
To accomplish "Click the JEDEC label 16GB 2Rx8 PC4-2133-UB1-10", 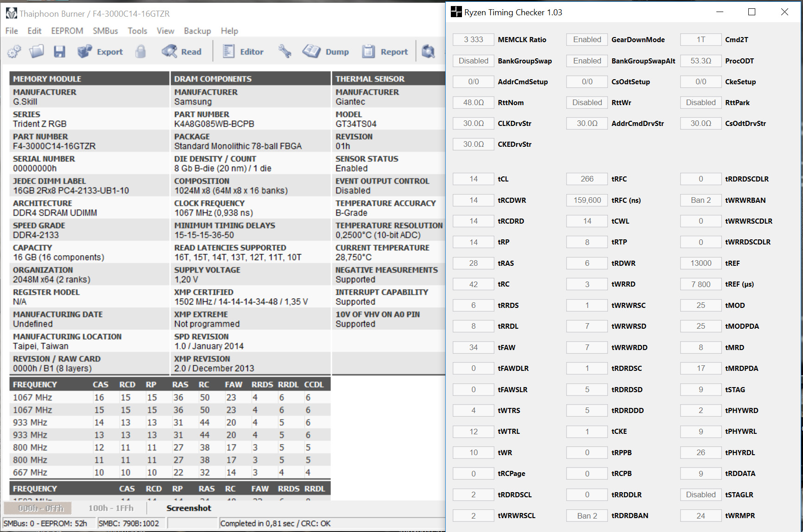I will [71, 191].
